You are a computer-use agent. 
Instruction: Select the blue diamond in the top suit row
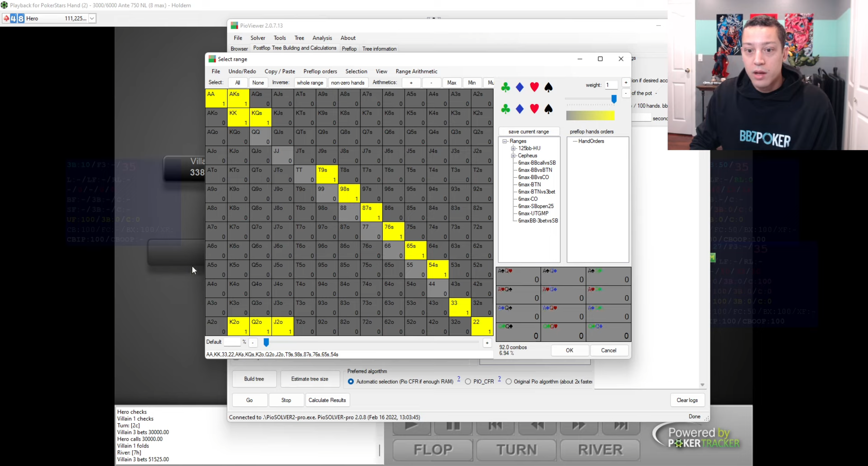(x=520, y=87)
